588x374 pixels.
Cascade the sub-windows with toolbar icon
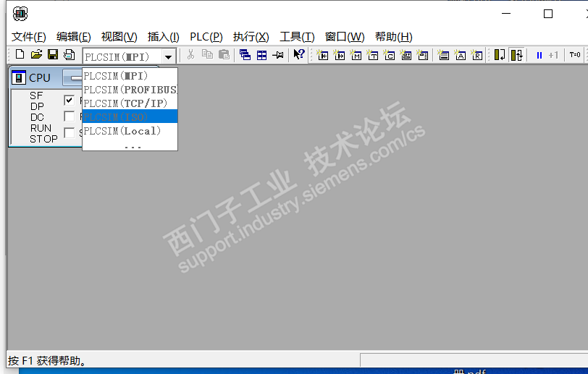pos(245,55)
